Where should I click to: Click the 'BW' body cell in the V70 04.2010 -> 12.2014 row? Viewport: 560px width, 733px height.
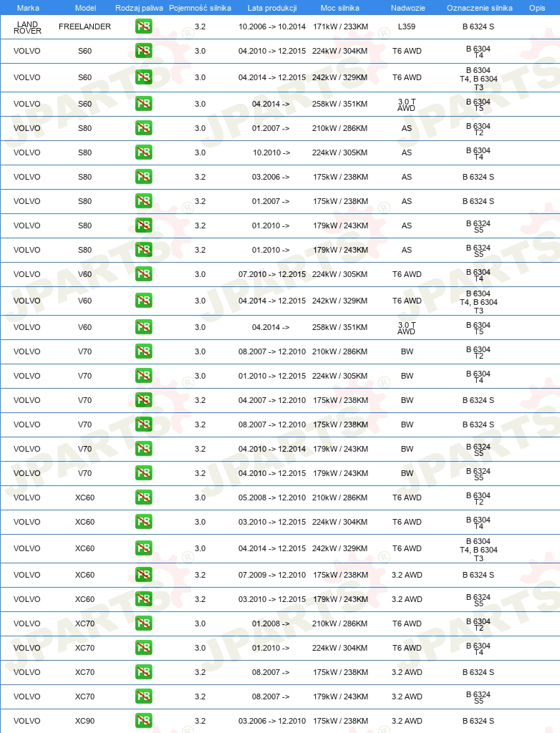click(x=407, y=449)
